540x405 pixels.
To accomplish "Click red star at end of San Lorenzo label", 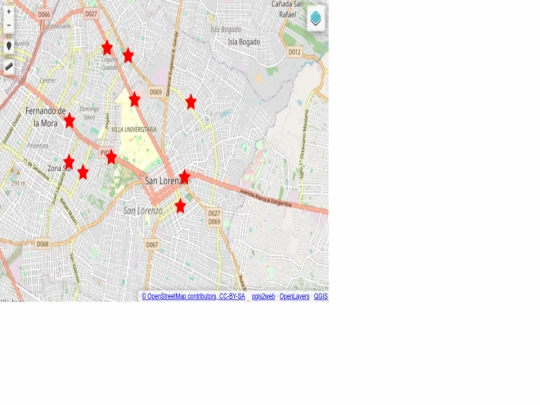I will click(185, 177).
